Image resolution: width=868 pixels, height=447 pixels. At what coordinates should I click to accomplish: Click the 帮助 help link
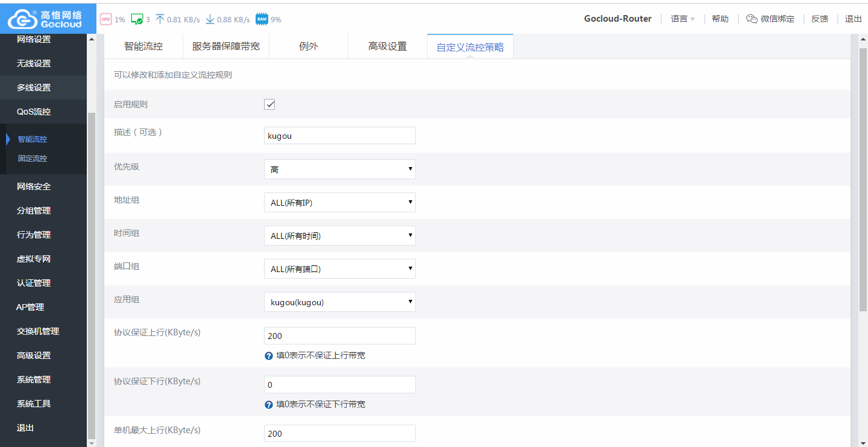click(720, 19)
